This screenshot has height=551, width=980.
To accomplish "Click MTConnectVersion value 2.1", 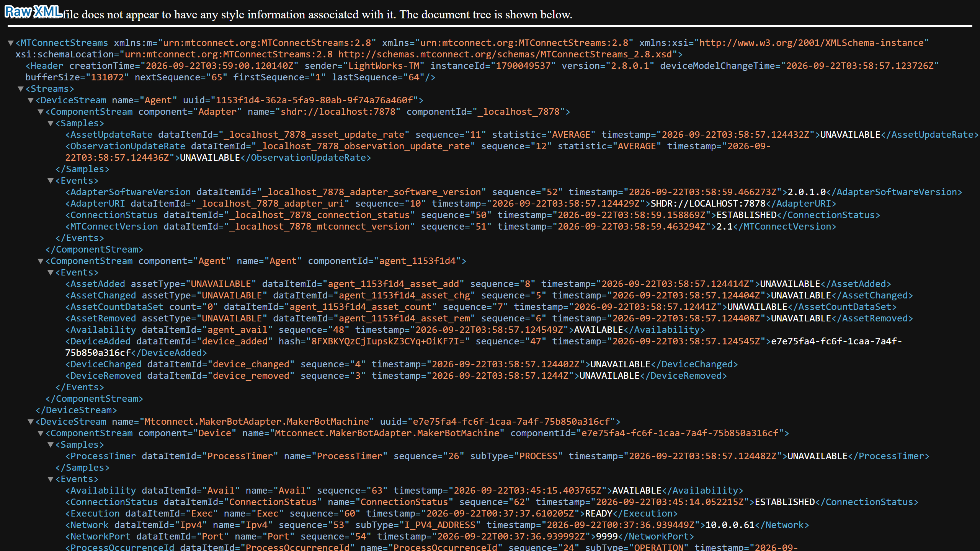I will tap(724, 227).
